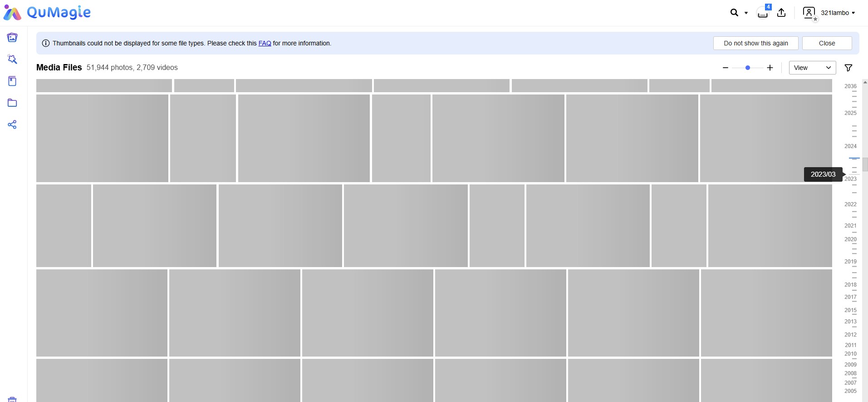Jump to 2007 on the timeline
The width and height of the screenshot is (868, 402).
[850, 382]
